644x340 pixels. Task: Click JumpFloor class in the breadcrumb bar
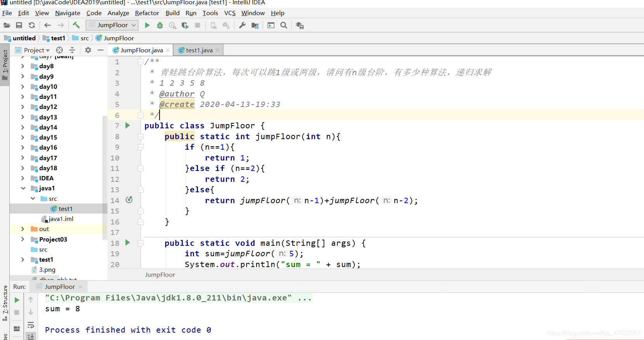[115, 38]
